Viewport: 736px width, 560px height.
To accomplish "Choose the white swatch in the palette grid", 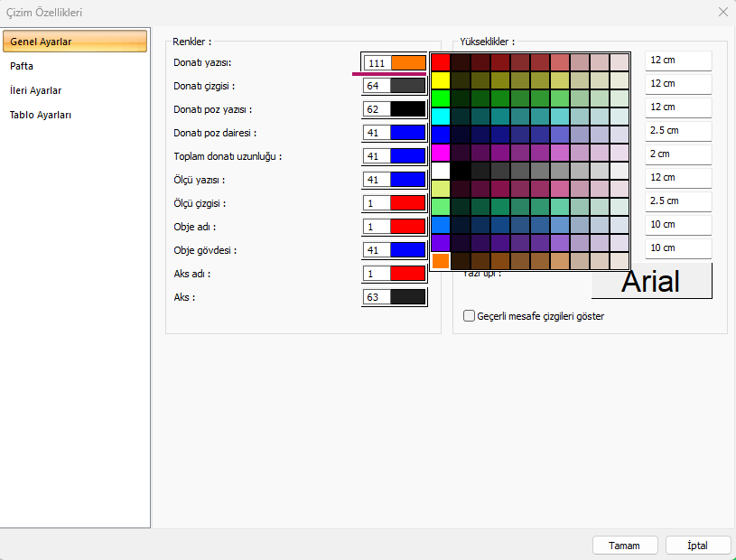I will [x=441, y=171].
